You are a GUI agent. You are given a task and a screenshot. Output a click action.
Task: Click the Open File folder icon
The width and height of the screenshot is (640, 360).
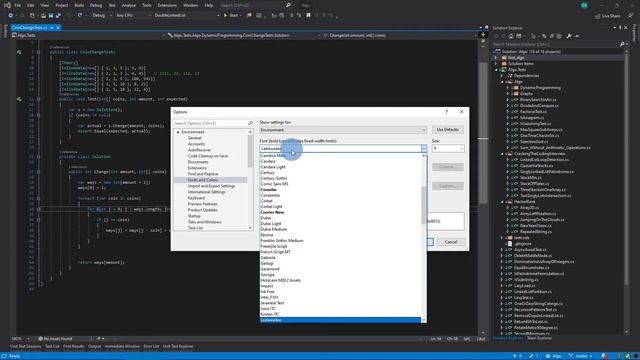[x=43, y=16]
